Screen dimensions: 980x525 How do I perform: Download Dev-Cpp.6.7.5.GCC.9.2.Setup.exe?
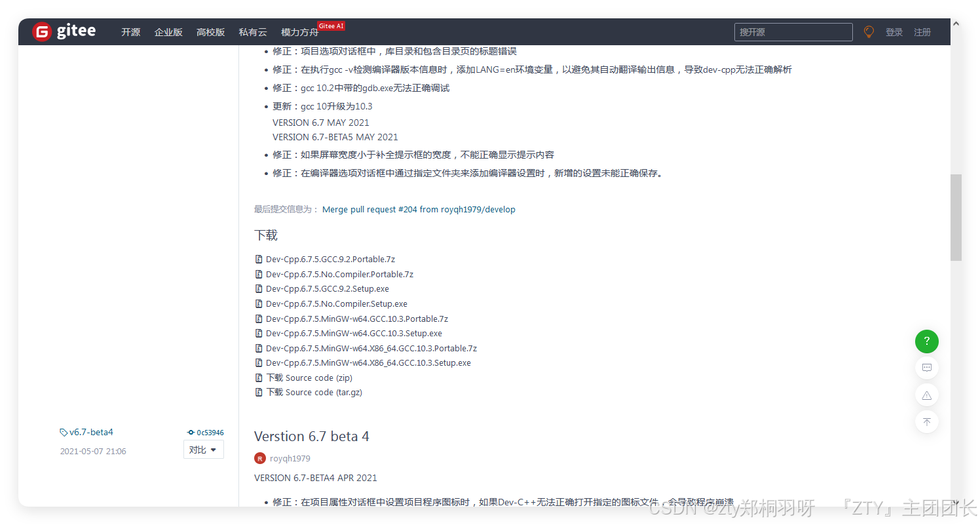328,289
